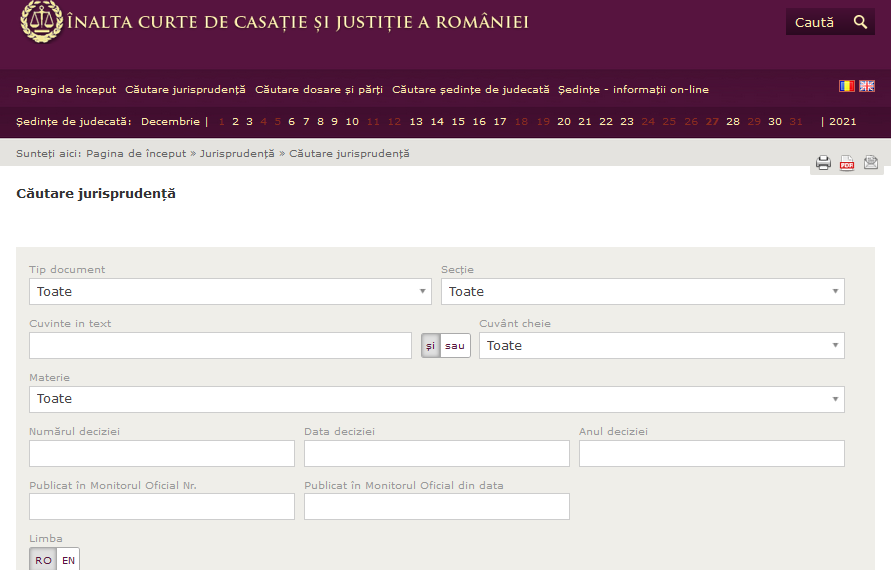Select day 2 in sessions calendar
The image size is (891, 570).
(235, 122)
